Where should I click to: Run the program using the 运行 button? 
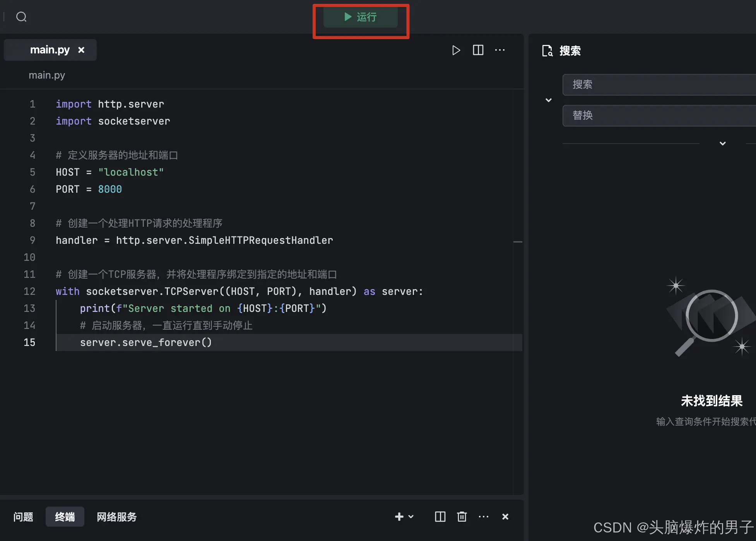click(361, 17)
